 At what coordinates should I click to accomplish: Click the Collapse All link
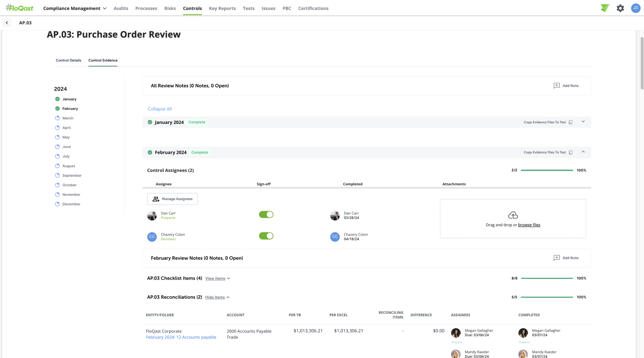pyautogui.click(x=160, y=109)
